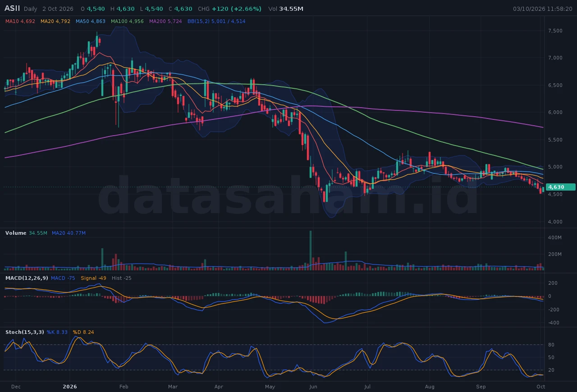Click the 2026 label on time axis
Screen dimensions: 577x392
pos(70,387)
